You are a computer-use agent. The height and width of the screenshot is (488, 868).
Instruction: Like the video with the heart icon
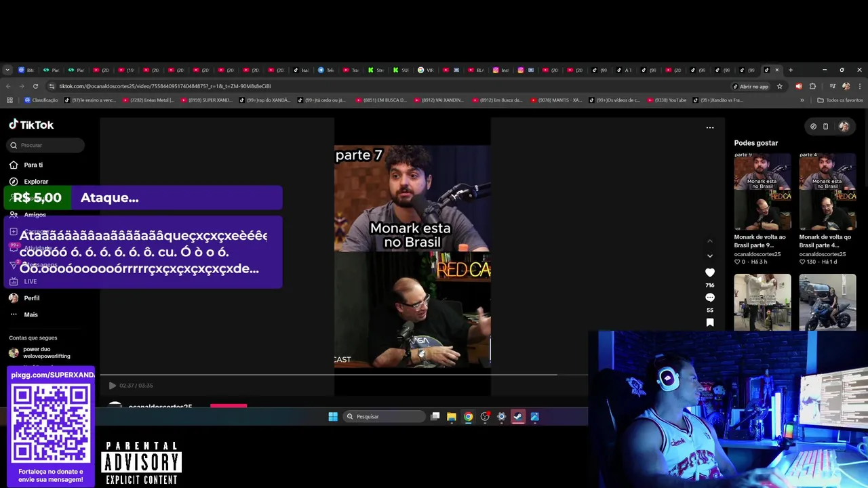point(710,272)
